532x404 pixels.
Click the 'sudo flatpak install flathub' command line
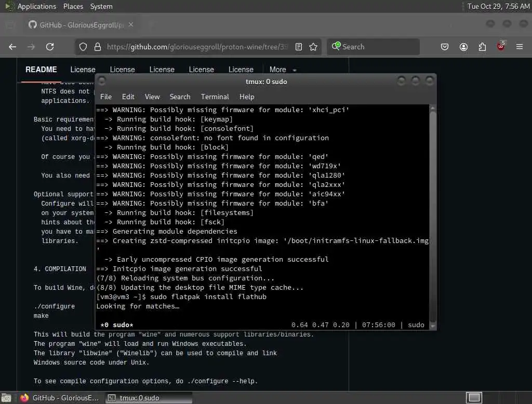coord(208,297)
